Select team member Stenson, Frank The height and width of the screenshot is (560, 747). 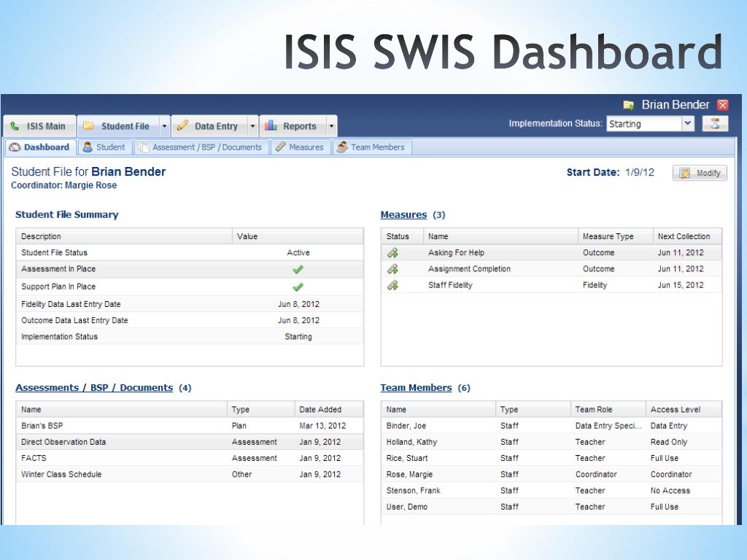(x=551, y=491)
